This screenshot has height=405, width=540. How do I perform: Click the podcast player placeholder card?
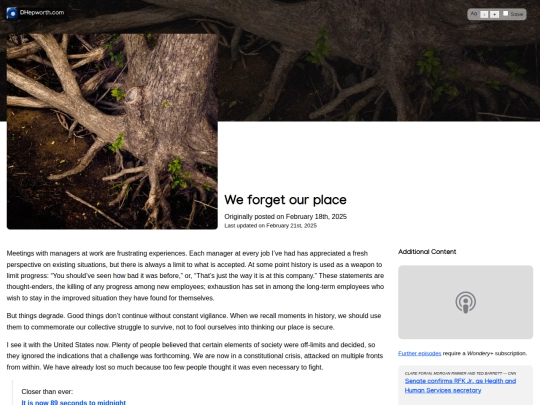(x=466, y=302)
